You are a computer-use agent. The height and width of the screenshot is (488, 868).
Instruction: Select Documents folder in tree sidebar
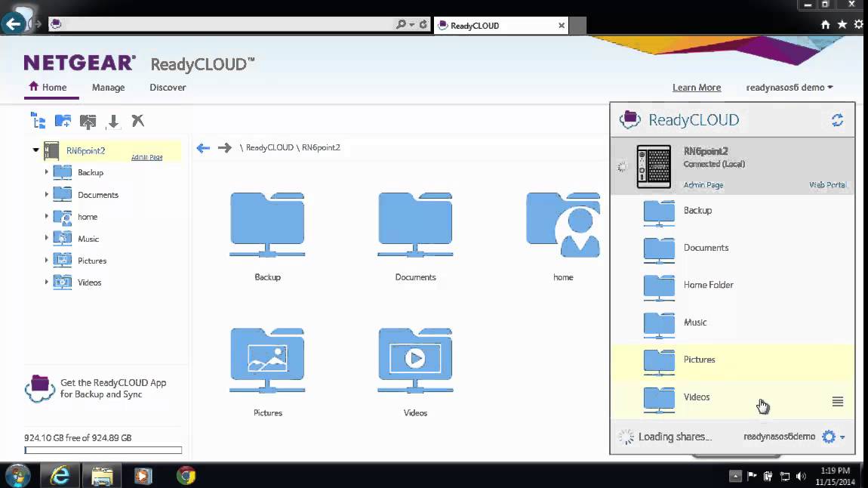click(98, 195)
